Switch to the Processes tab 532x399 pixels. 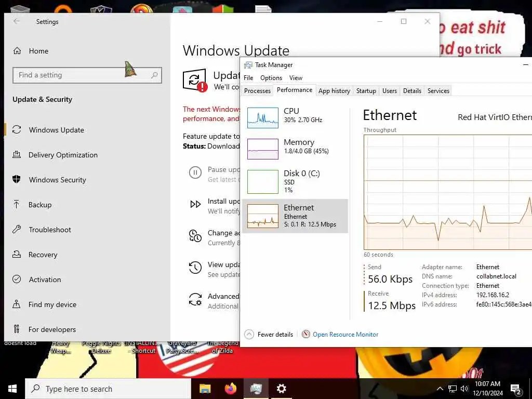(257, 90)
